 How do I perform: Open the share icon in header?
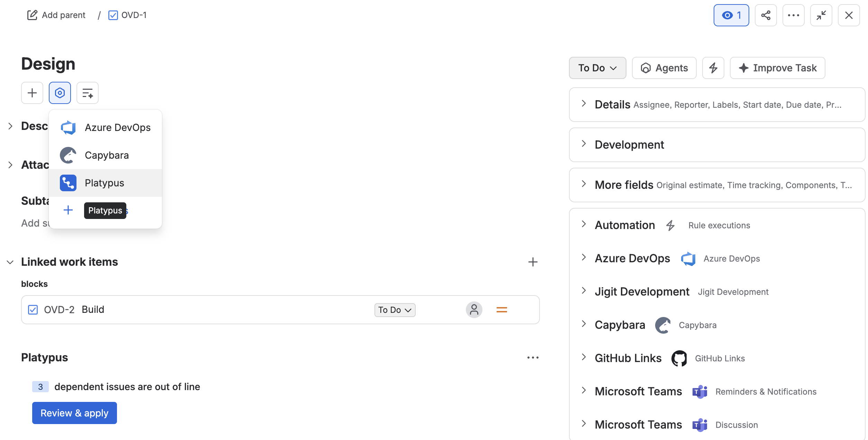pyautogui.click(x=766, y=15)
